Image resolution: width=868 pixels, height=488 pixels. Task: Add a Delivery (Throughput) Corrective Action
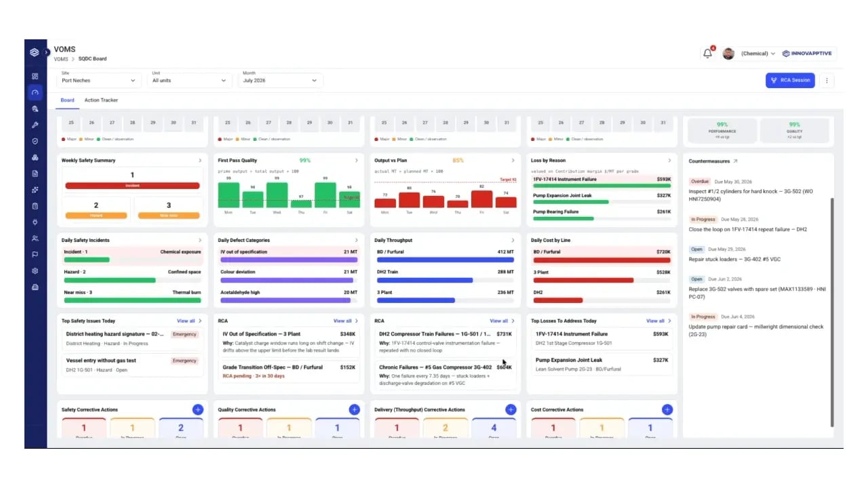point(511,409)
